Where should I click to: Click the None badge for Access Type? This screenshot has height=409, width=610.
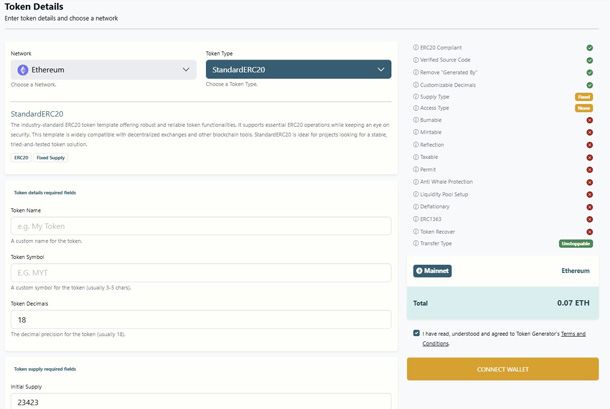(x=584, y=108)
